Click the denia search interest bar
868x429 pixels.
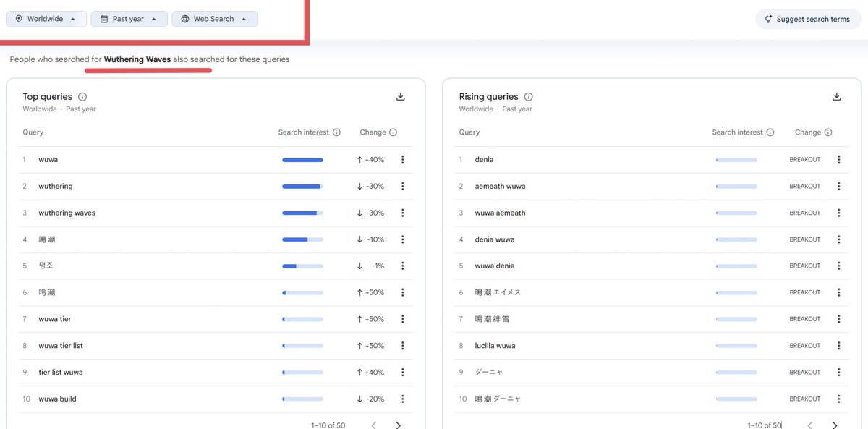[736, 160]
